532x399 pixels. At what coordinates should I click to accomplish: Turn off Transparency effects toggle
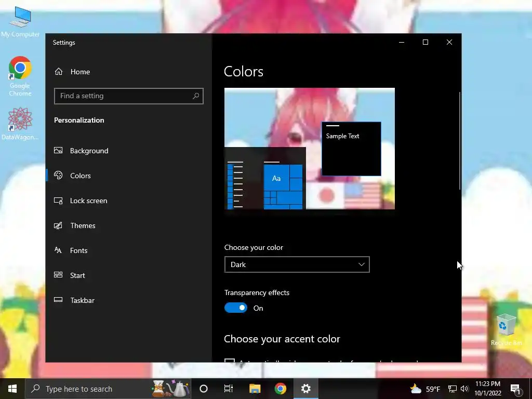pos(236,308)
